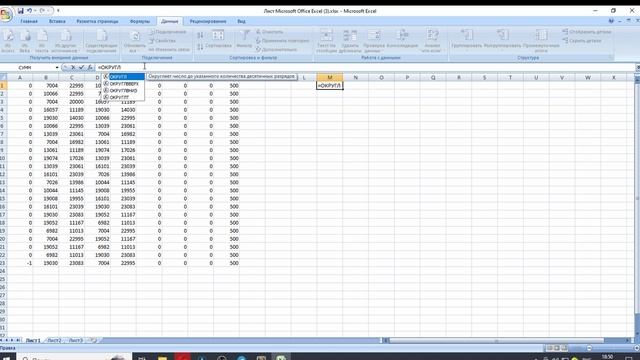Viewport: 640px width, 360px height.
Task: Import data From Access
Action: (x=8, y=41)
